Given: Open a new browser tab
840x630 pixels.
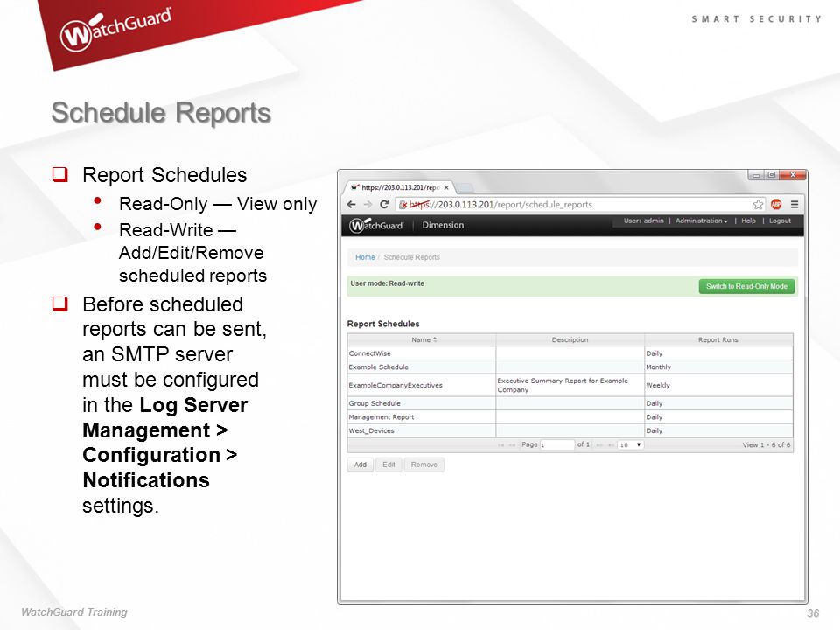Looking at the screenshot, I should pyautogui.click(x=465, y=187).
